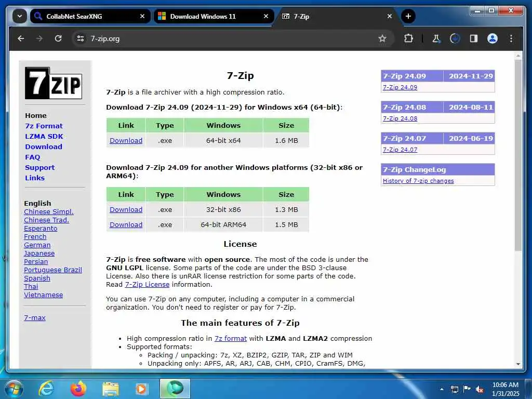Open the FAQ sidebar link
Image resolution: width=532 pixels, height=399 pixels.
33,157
